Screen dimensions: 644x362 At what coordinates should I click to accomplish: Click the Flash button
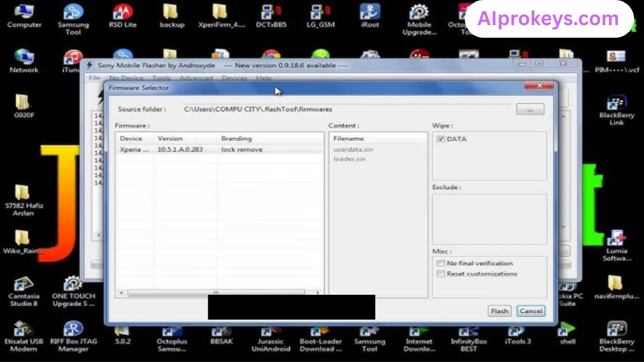click(x=499, y=311)
